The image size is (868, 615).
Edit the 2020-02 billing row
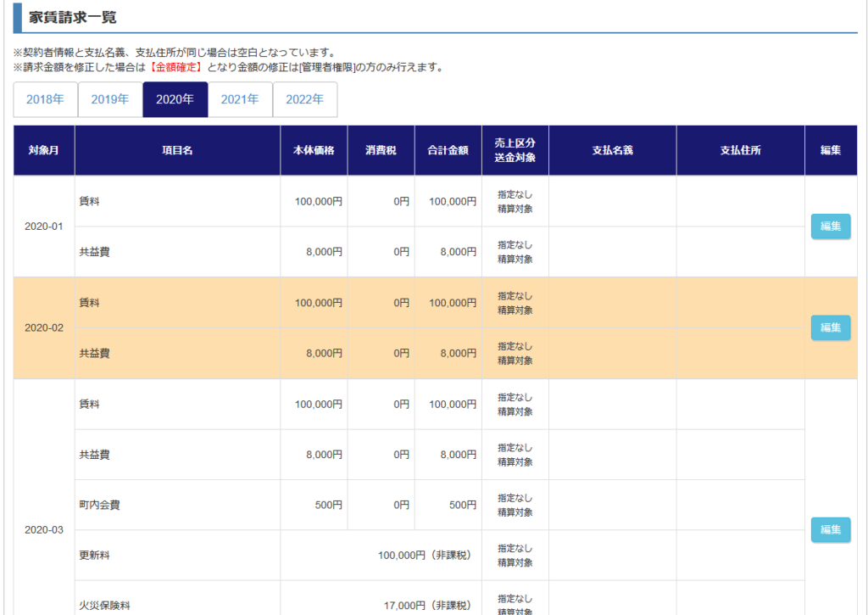coord(831,327)
